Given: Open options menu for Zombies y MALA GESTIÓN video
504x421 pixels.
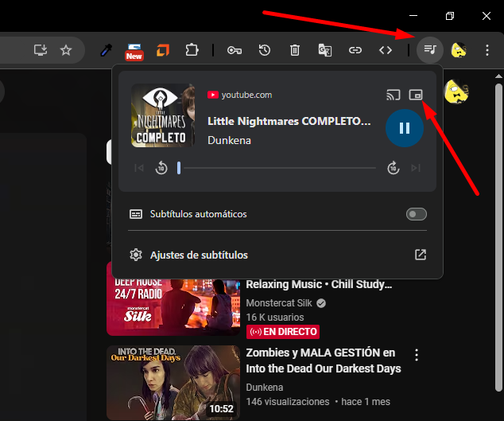Looking at the screenshot, I should tap(417, 355).
